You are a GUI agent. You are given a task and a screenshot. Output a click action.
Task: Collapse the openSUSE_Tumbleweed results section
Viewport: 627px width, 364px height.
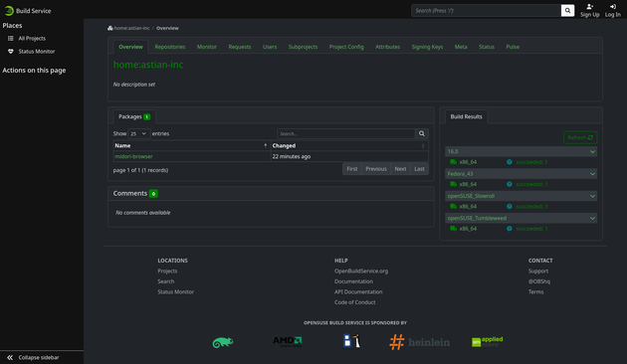tap(592, 218)
